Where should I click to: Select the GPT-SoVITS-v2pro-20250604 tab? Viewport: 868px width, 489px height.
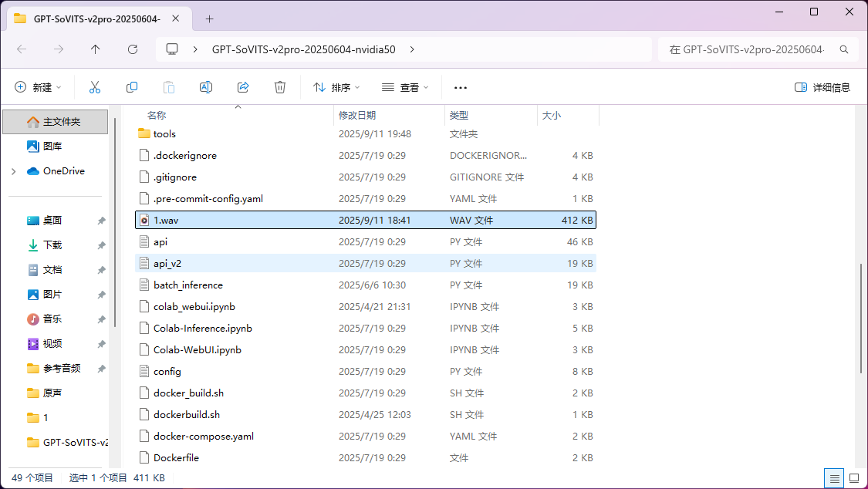(97, 19)
